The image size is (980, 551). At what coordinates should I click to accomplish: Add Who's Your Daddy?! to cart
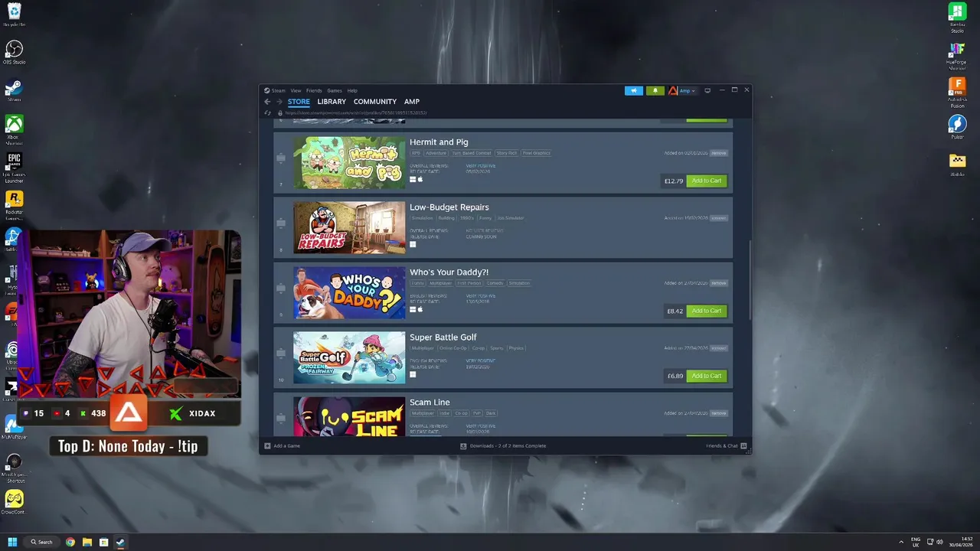coord(706,311)
